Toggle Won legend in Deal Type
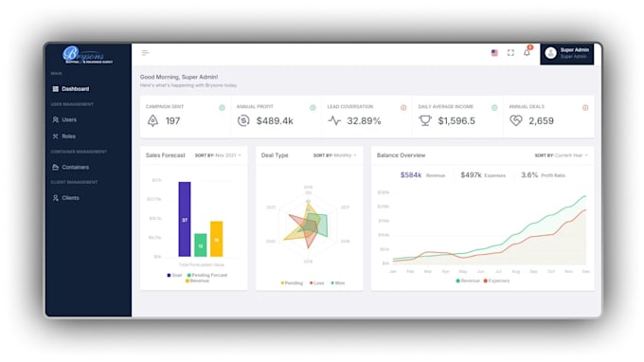This screenshot has width=644, height=362. tap(338, 283)
